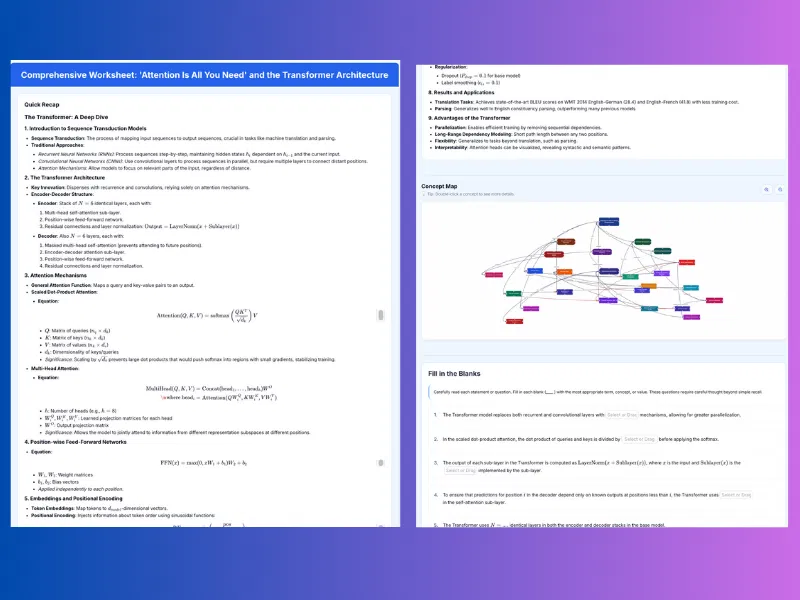Open the 'Select or Drag' blank in question 2
Screen dimensions: 800x600
(638, 440)
